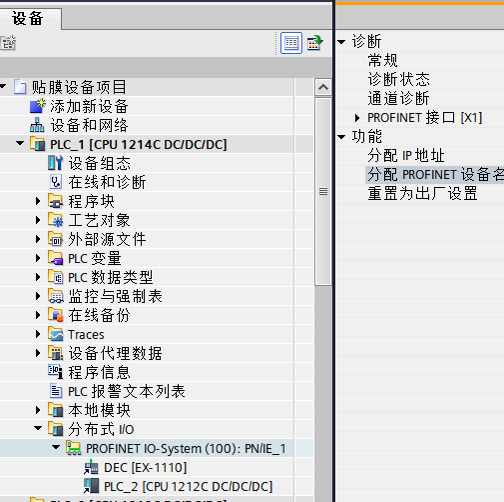
Task: Collapse the PROFINET IO-System (100) node
Action: point(56,447)
